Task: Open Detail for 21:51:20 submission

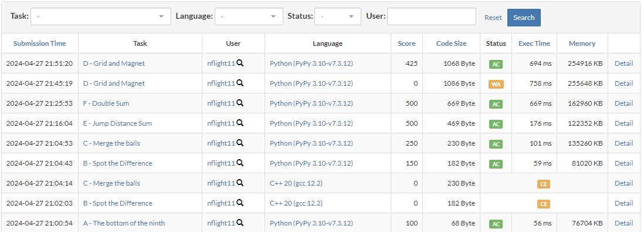Action: (x=623, y=63)
